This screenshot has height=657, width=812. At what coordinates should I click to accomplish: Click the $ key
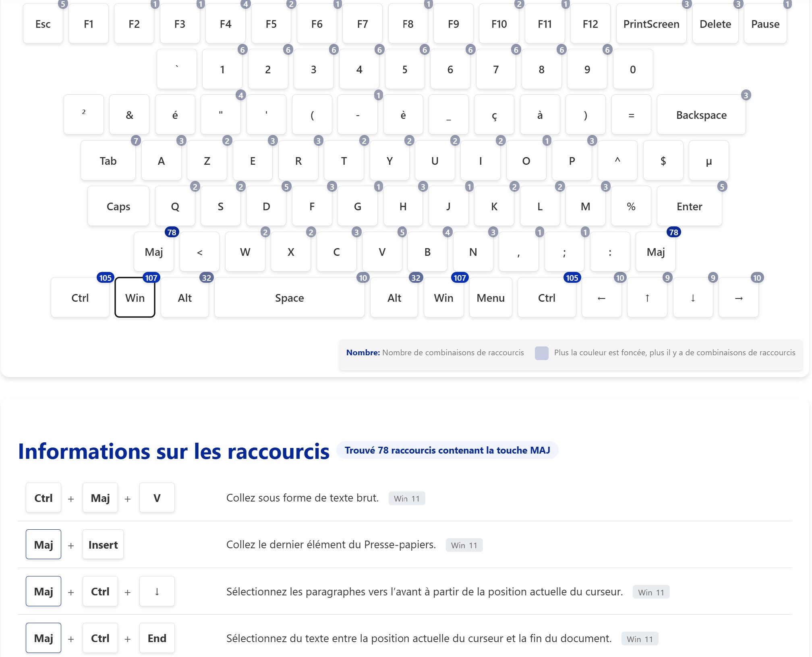pyautogui.click(x=663, y=161)
